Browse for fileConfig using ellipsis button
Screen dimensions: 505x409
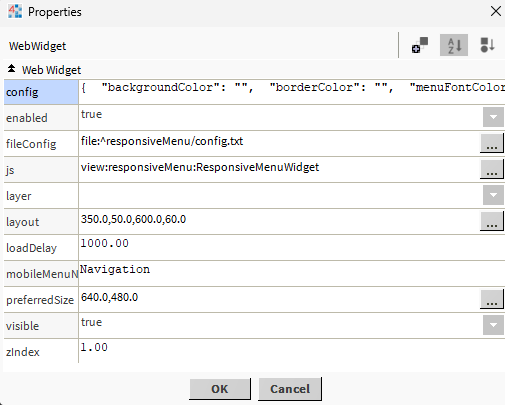492,143
